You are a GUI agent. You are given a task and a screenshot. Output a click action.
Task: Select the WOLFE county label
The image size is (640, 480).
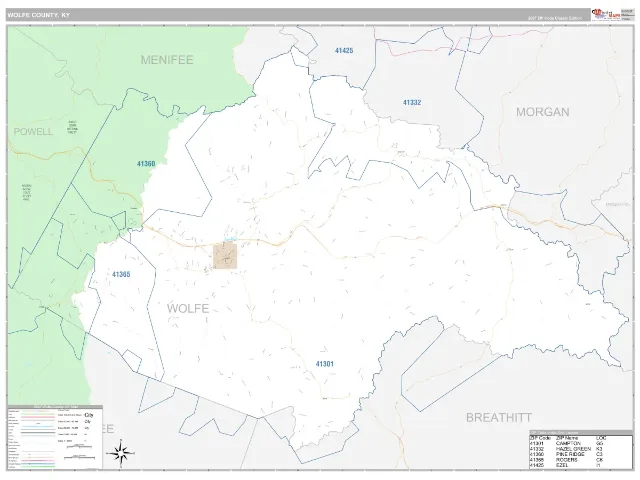point(188,309)
